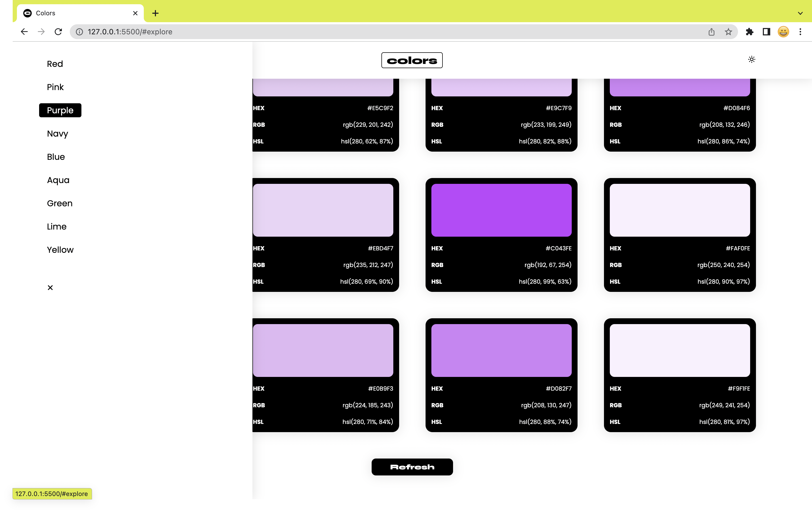Choose Pink in the sidebar
The image size is (812, 514).
click(x=55, y=87)
